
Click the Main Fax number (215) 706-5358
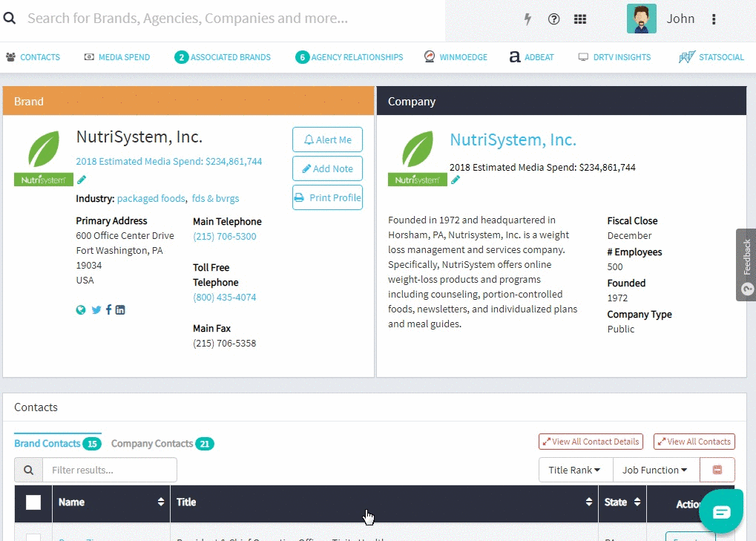225,344
